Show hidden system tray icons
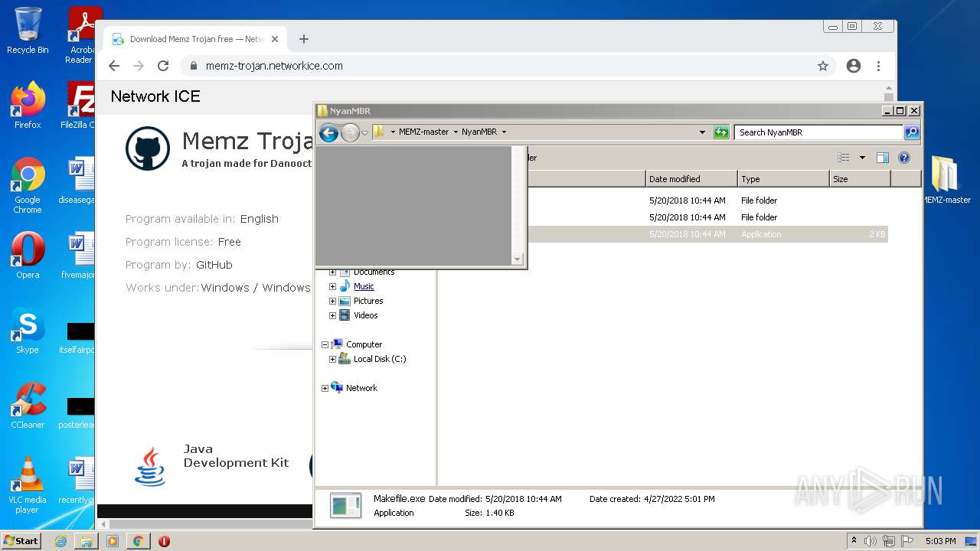Image resolution: width=980 pixels, height=551 pixels. 854,541
